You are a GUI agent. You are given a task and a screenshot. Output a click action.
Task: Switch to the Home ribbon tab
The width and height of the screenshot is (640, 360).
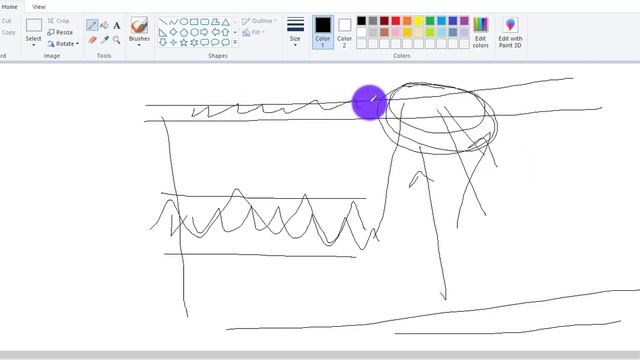tap(10, 7)
